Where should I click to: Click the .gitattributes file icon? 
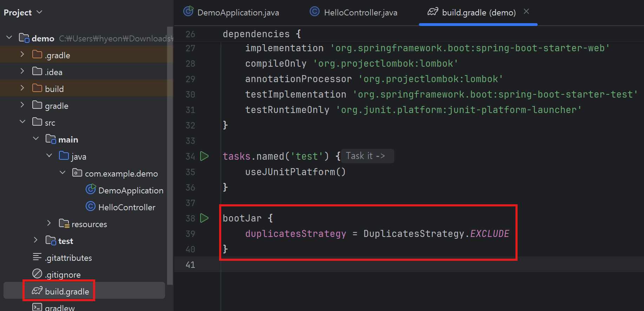37,257
